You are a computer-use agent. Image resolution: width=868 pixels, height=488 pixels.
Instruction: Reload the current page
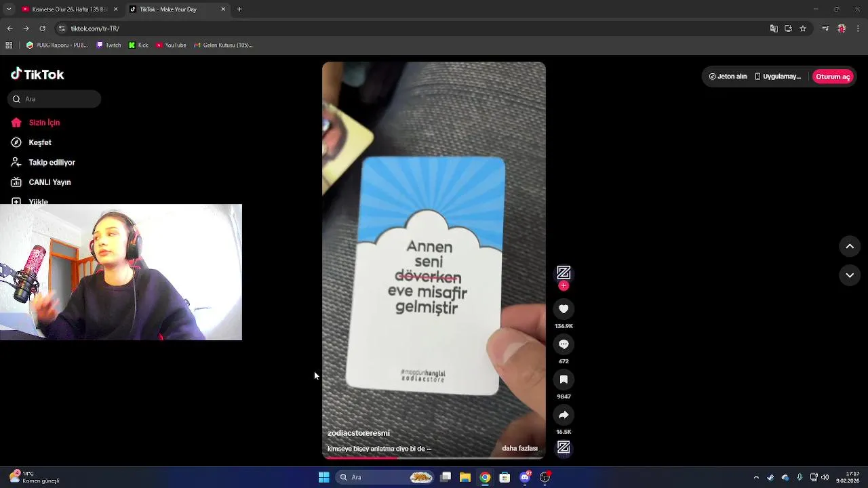point(42,28)
